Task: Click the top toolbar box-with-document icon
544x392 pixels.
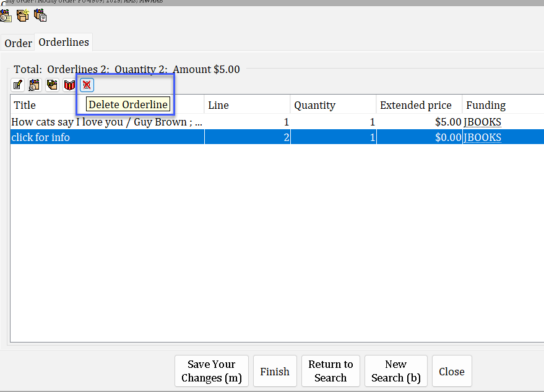Action: pos(40,15)
